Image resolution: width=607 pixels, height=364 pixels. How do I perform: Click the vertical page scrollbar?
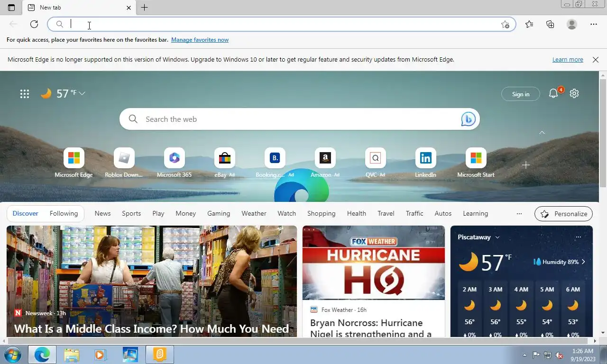603,133
